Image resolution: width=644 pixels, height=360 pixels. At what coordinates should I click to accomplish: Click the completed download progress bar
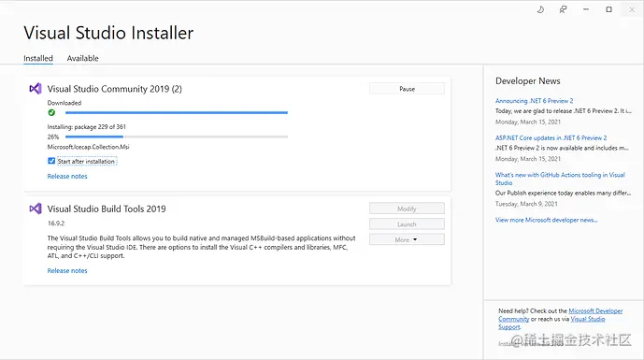tap(177, 112)
